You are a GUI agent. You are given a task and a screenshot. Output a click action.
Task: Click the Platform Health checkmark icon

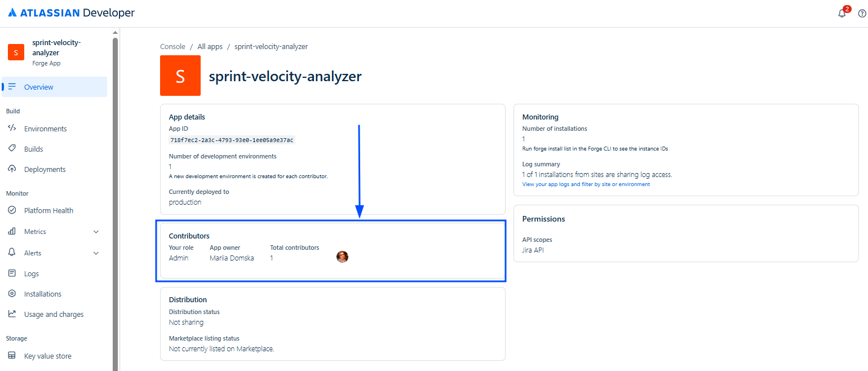[12, 210]
